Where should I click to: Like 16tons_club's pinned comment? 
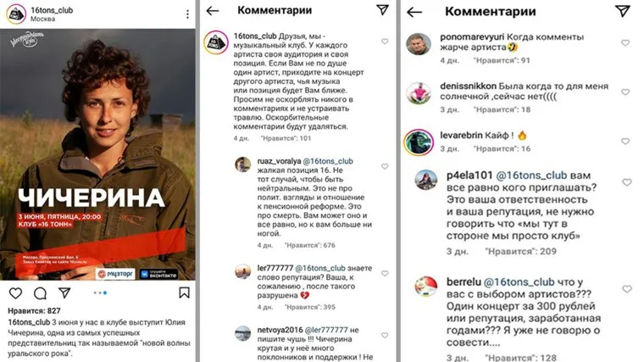[x=385, y=42]
